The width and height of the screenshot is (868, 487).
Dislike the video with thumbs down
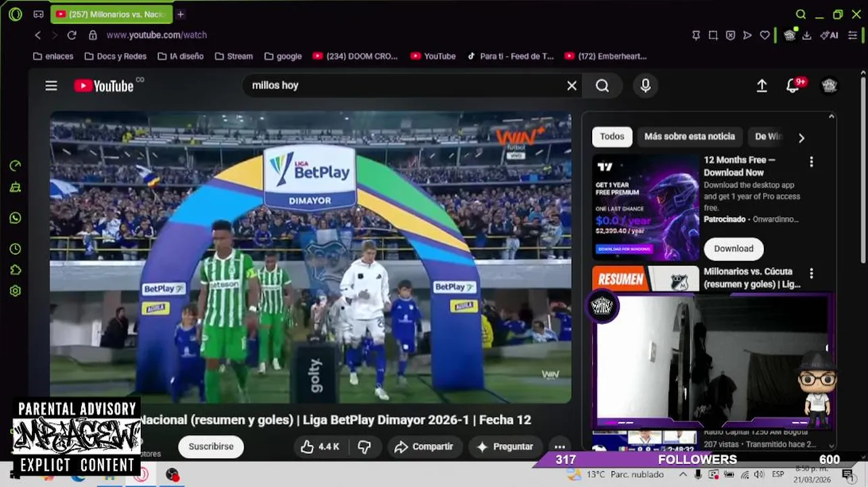click(364, 446)
